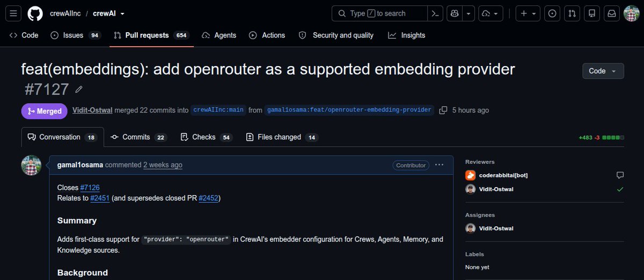
Task: Open the cloud agents dropdown
Action: 491,13
